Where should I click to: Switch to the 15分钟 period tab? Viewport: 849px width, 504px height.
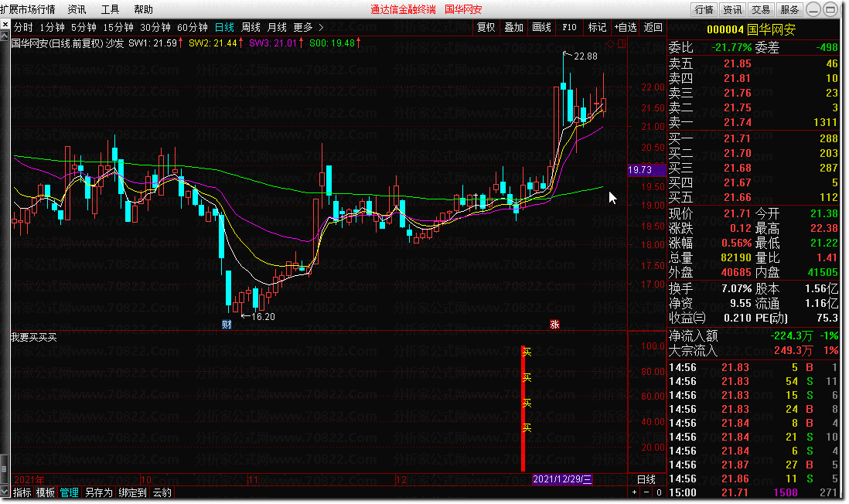118,27
